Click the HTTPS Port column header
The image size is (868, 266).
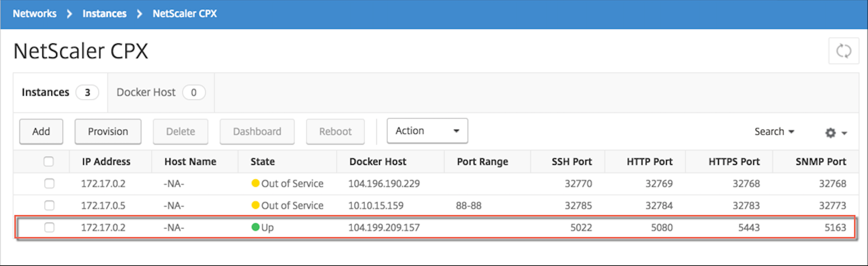tap(734, 162)
